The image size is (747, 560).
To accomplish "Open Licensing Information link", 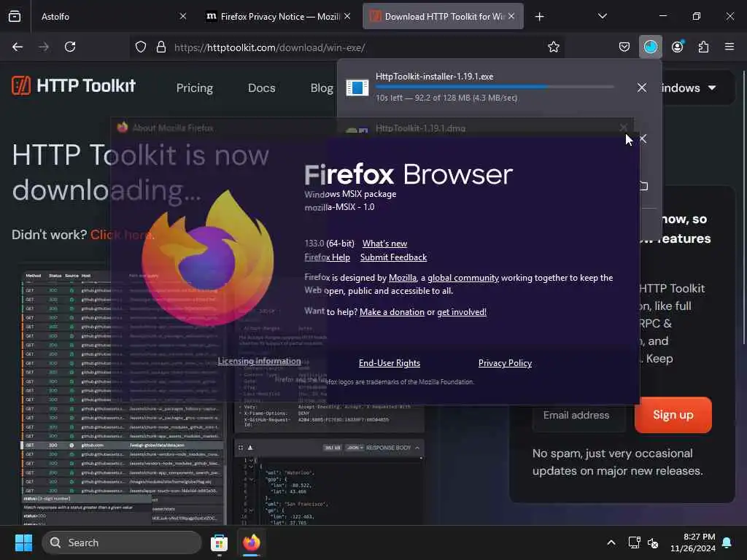I will [259, 361].
